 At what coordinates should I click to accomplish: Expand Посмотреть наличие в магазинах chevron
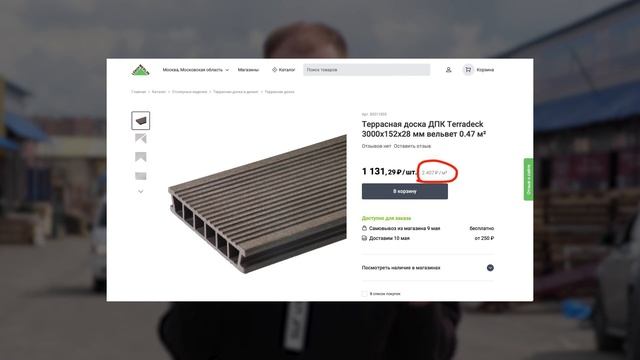490,268
